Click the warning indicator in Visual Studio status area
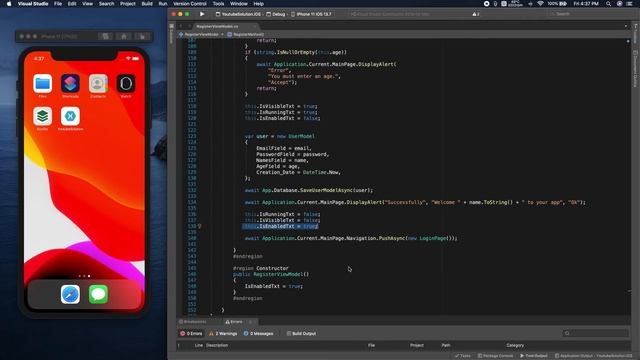The image size is (640, 360). pyautogui.click(x=476, y=14)
